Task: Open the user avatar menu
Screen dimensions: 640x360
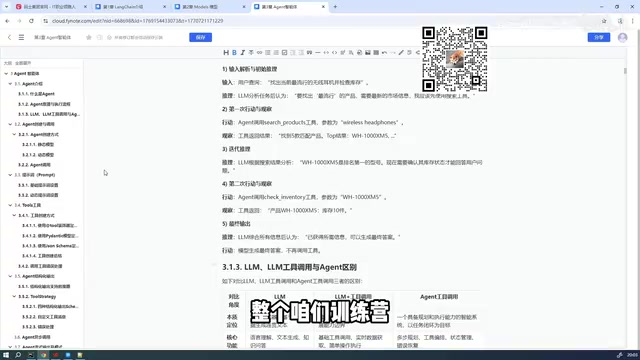Action: 622,37
